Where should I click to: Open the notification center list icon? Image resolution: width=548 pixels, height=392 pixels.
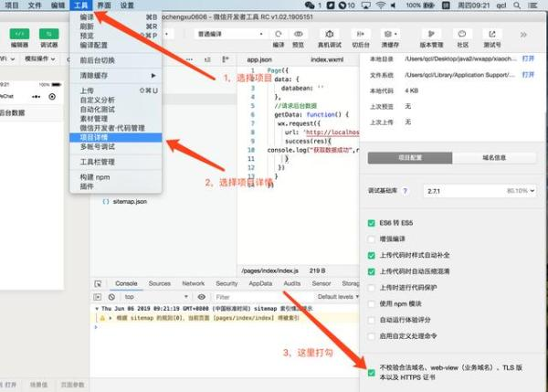(x=532, y=5)
